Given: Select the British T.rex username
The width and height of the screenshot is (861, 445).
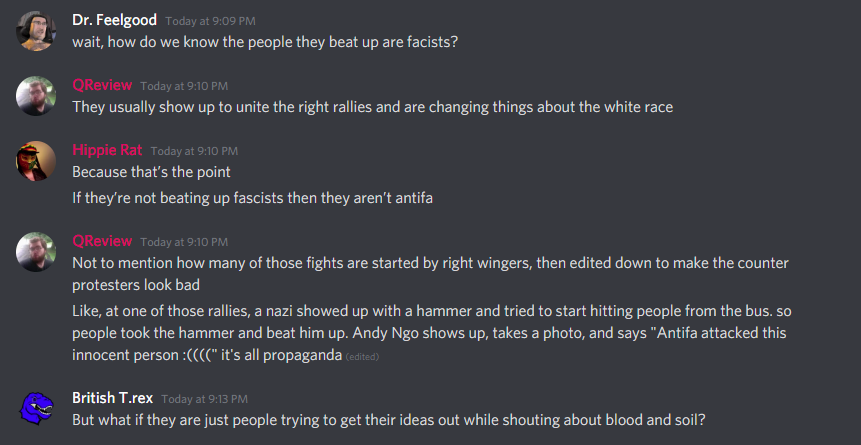Looking at the screenshot, I should (113, 398).
